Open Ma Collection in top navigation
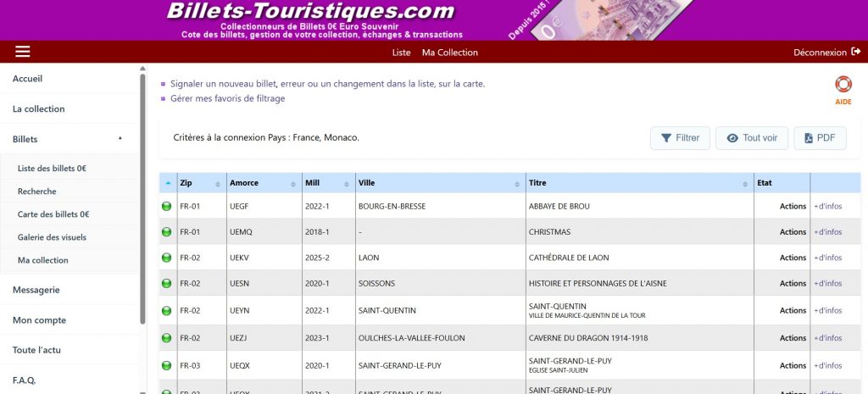Screen dimensions: 868x394 [x=450, y=53]
